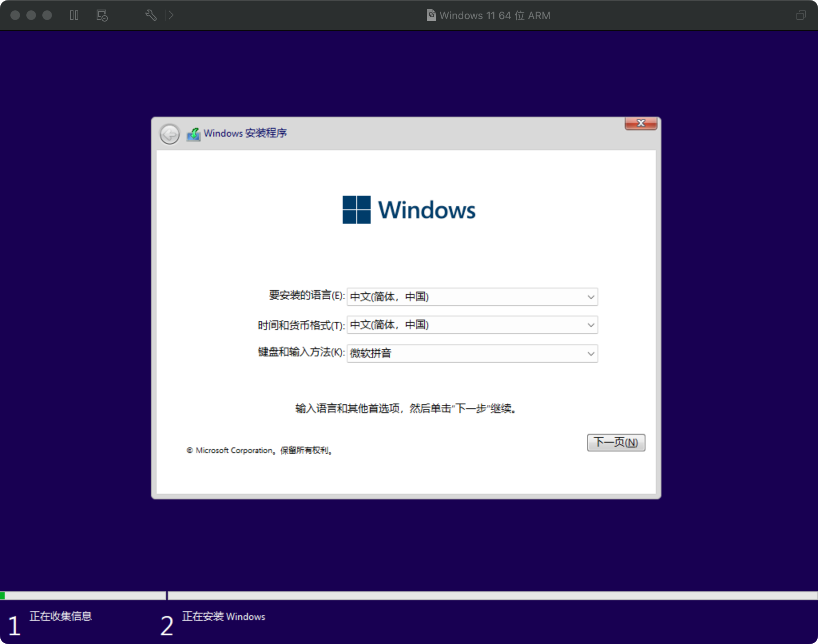Image resolution: width=818 pixels, height=644 pixels.
Task: Open virtual machine settings wrench icon
Action: (x=151, y=16)
